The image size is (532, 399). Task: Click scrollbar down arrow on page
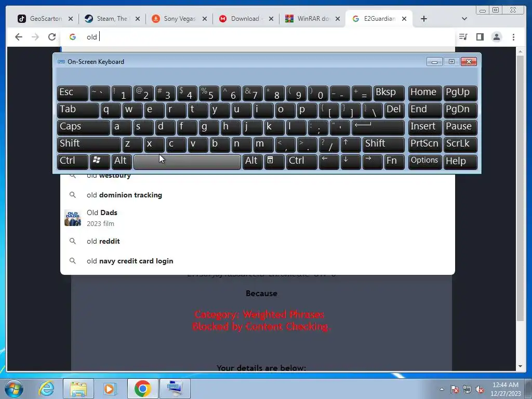[x=520, y=366]
